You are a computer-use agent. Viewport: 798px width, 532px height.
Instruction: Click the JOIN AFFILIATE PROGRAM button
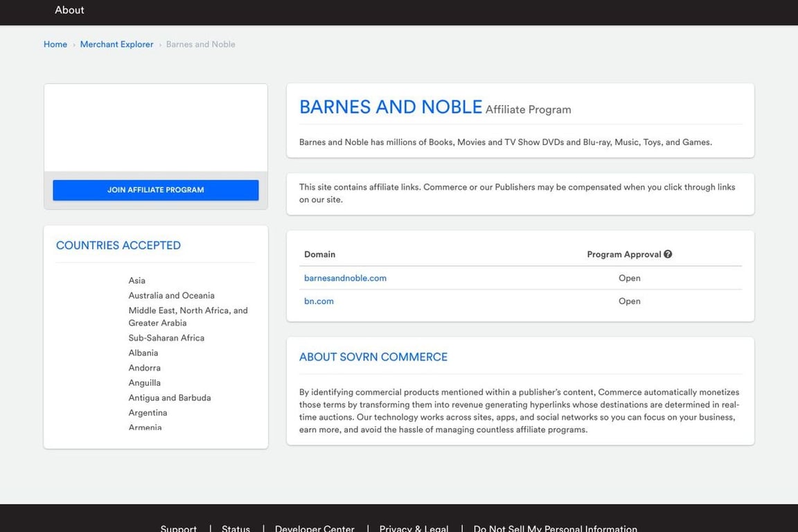coord(155,189)
